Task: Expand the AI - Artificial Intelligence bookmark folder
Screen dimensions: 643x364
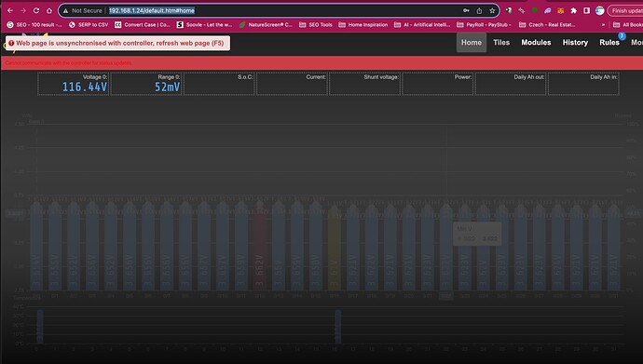Action: coord(422,24)
